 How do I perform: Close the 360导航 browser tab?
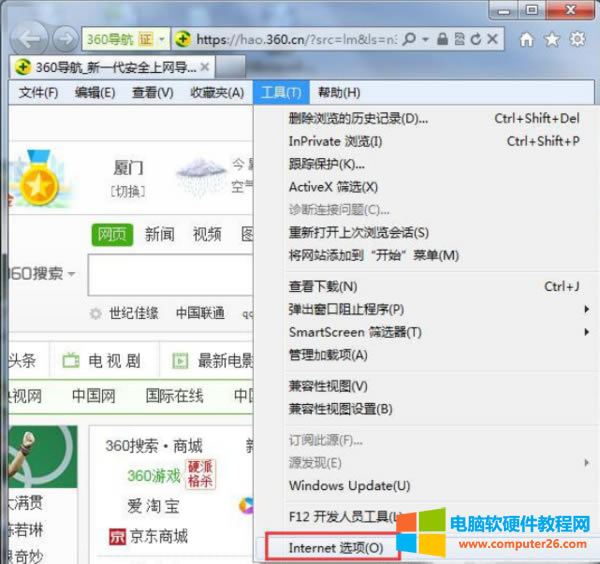point(205,67)
